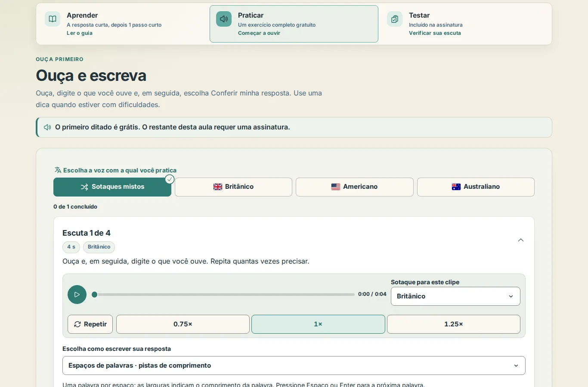Viewport: 588px width, 387px height.
Task: Set playback speed to 1.25×
Action: click(x=454, y=324)
